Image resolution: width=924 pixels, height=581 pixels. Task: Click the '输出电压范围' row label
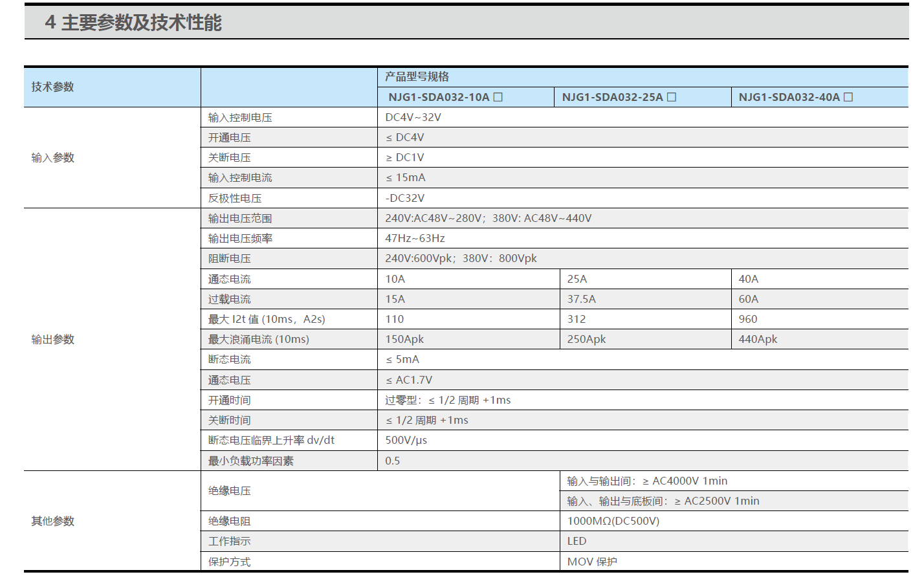[240, 218]
